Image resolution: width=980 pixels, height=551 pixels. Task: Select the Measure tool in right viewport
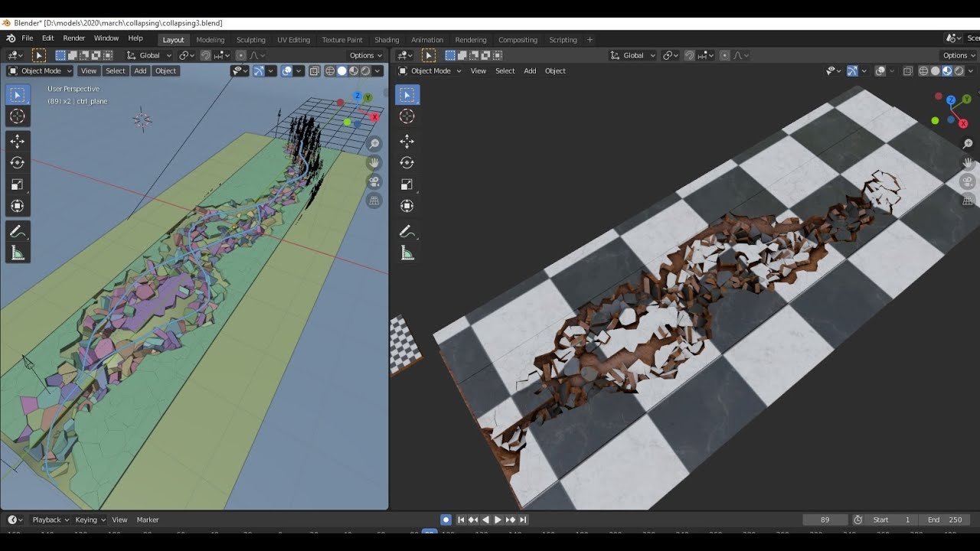407,253
